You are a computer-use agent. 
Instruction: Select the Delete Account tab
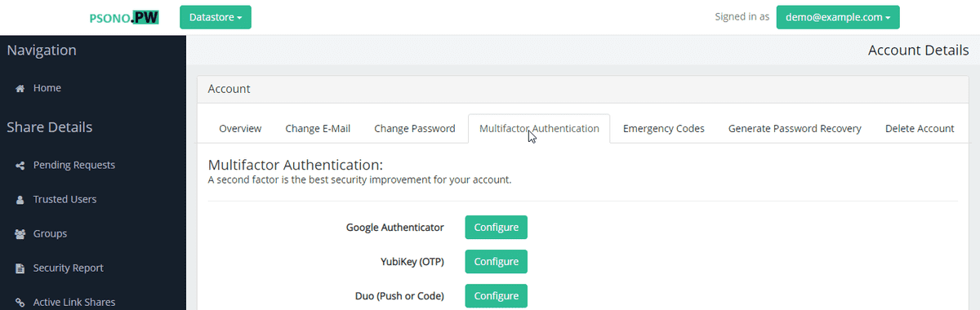point(920,129)
